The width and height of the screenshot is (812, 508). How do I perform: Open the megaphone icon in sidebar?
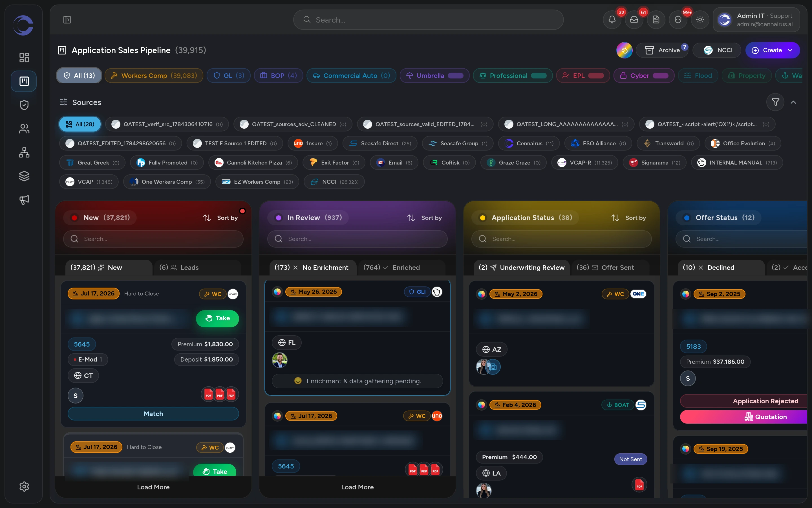point(24,200)
